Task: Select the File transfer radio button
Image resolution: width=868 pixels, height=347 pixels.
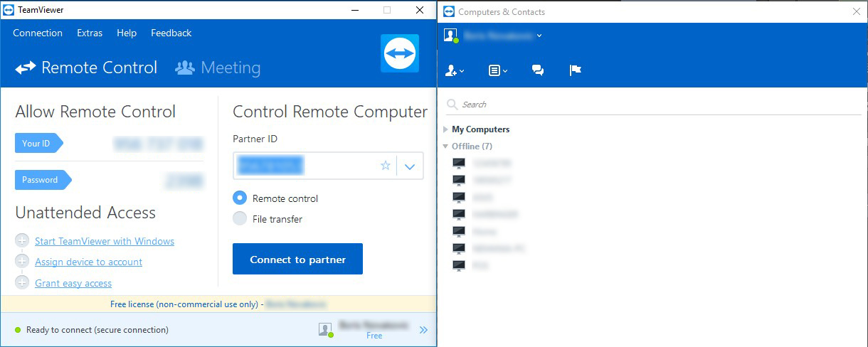Action: click(x=240, y=219)
